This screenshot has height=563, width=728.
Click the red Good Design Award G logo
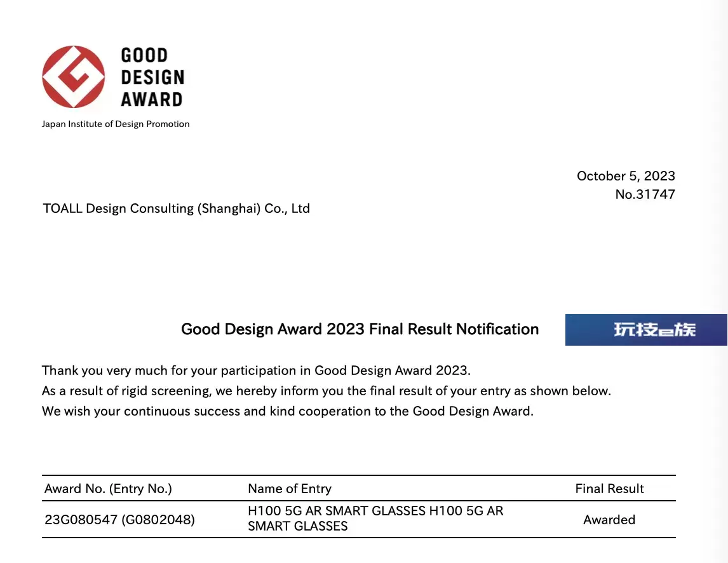74,76
